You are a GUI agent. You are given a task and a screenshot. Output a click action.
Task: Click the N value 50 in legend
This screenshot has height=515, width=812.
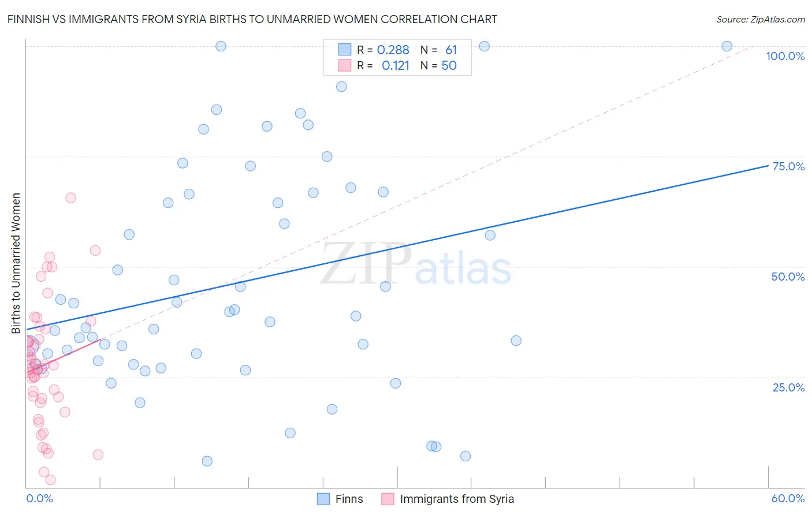tap(449, 65)
